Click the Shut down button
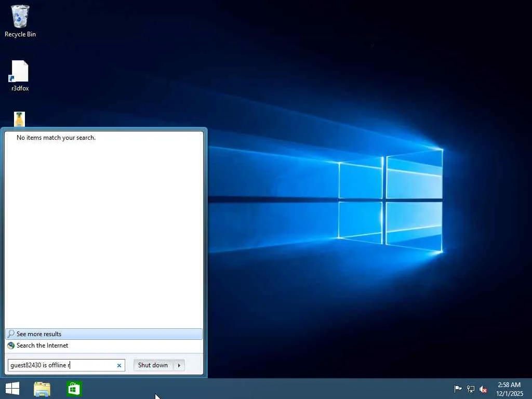Image resolution: width=532 pixels, height=399 pixels. tap(153, 365)
